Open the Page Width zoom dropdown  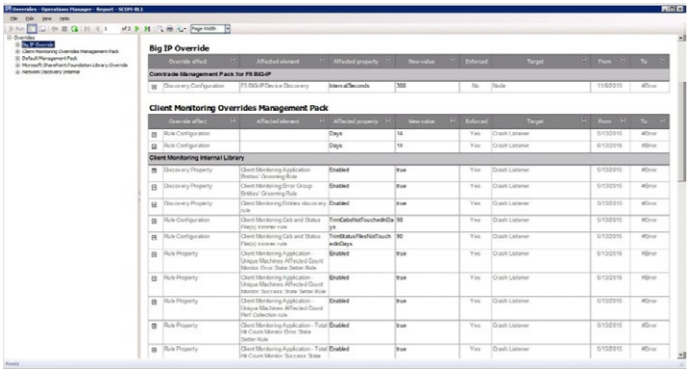coord(227,29)
